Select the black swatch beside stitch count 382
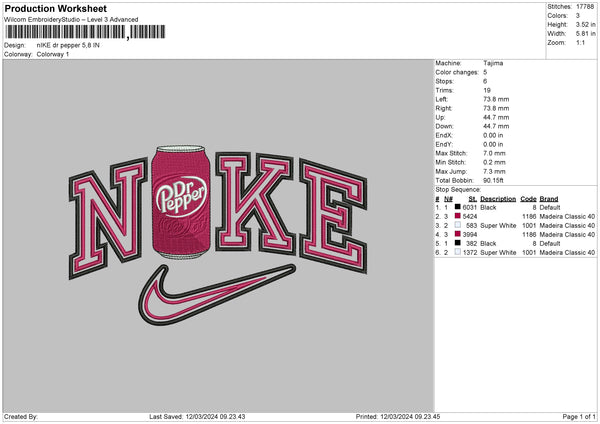Image resolution: width=600 pixels, height=424 pixels. [457, 243]
